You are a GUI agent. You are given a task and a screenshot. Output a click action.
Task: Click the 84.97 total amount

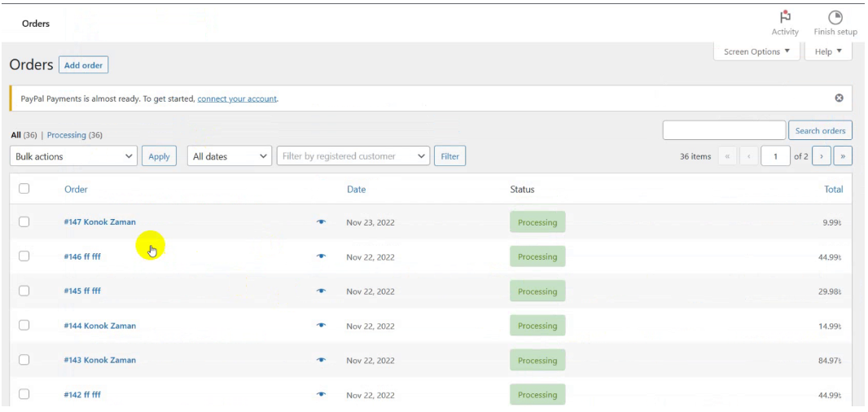pyautogui.click(x=831, y=361)
